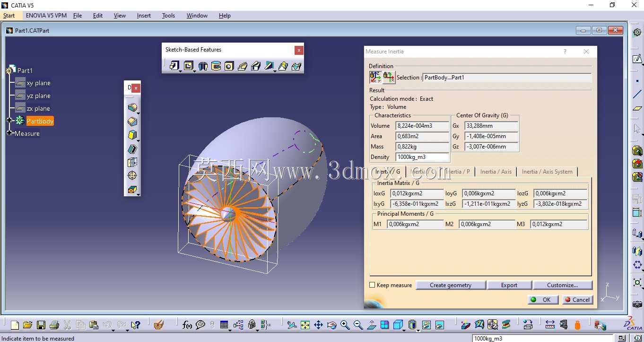This screenshot has height=342, width=644.
Task: Expand the PartBody tree node
Action: (9, 121)
